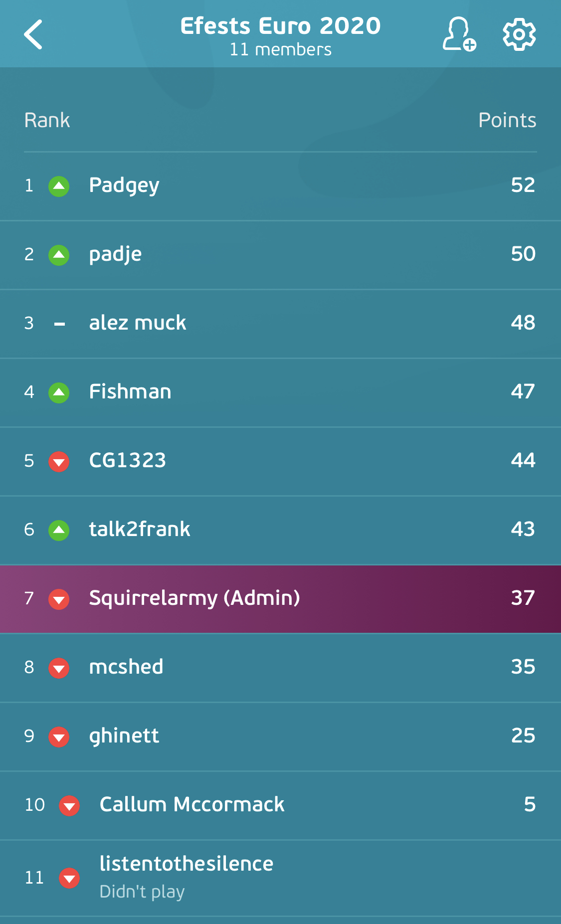The image size is (561, 924).
Task: Tap talk2frank's 43 points value
Action: click(523, 529)
